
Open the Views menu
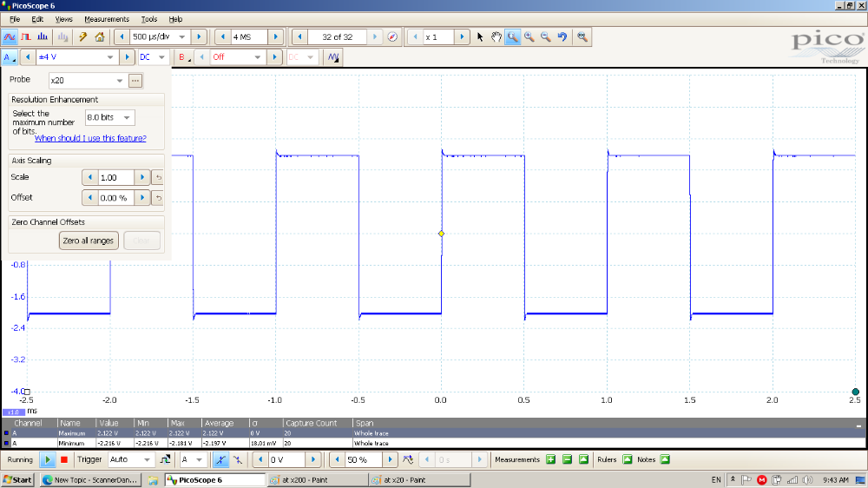point(63,19)
